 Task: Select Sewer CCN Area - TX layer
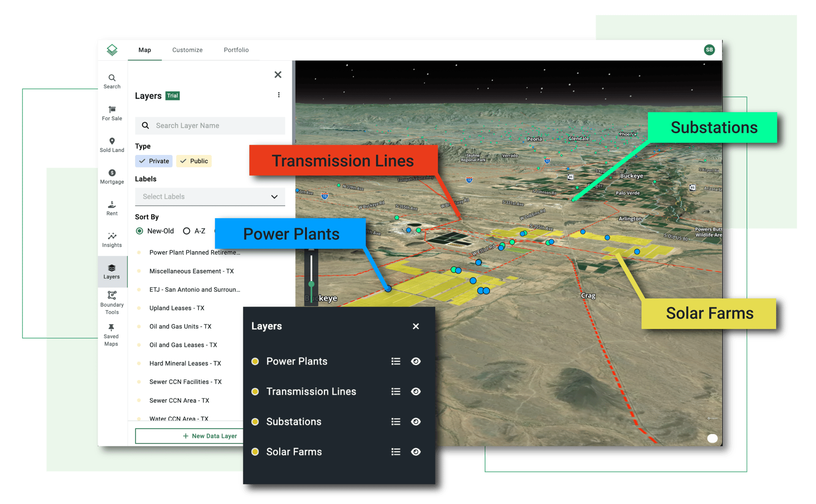tap(179, 400)
